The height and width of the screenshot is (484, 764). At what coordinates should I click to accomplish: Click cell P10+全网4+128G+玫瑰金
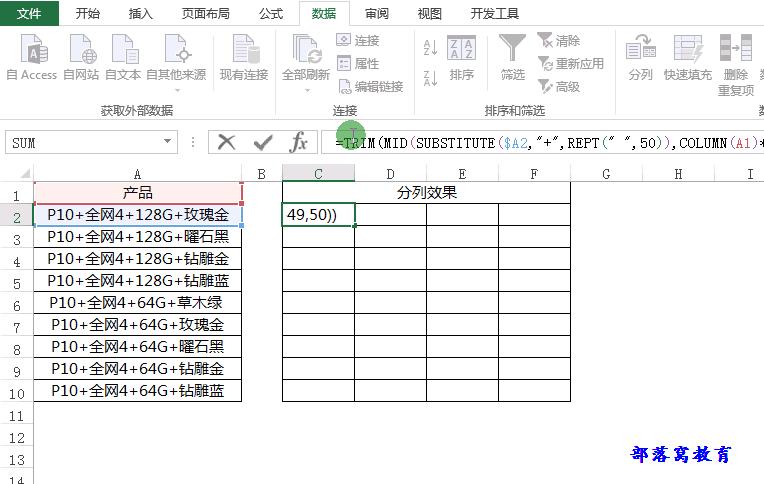138,215
